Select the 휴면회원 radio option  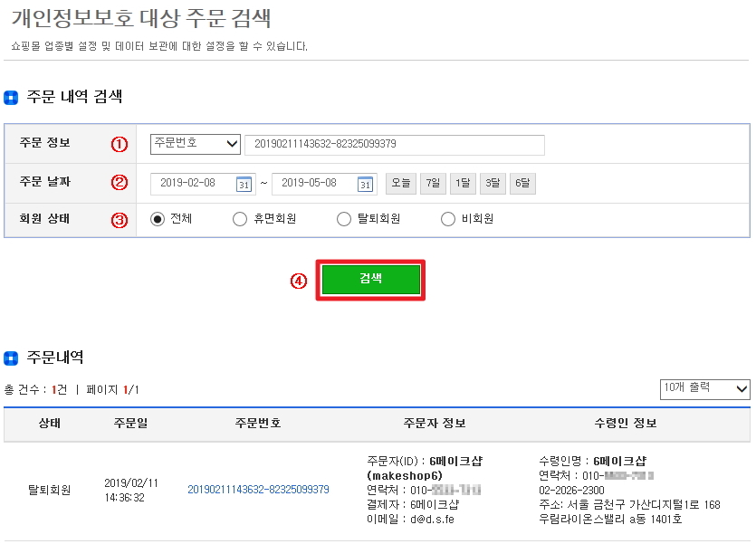click(240, 219)
